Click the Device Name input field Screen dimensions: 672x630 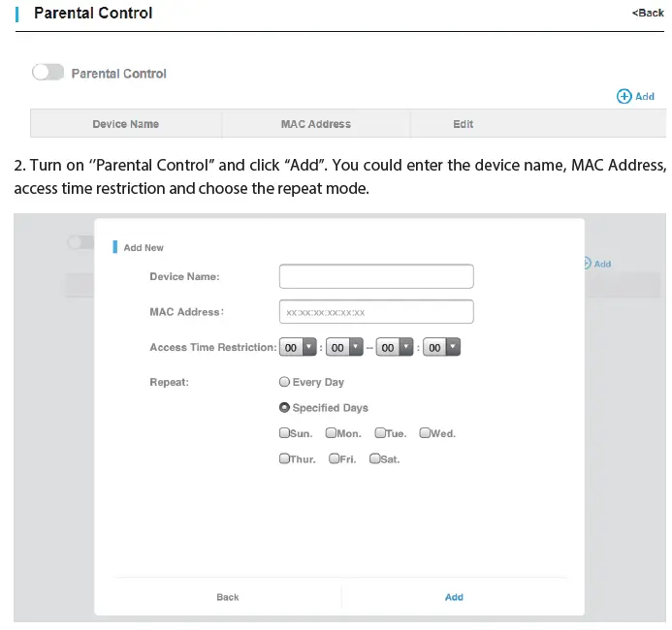pos(375,276)
